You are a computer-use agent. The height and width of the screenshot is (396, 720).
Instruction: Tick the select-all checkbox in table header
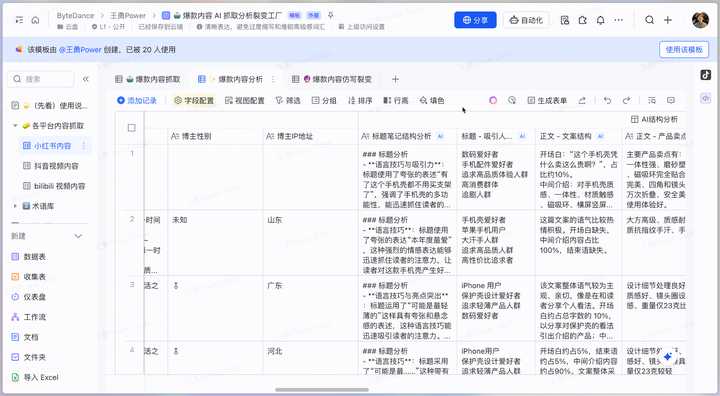pos(131,128)
